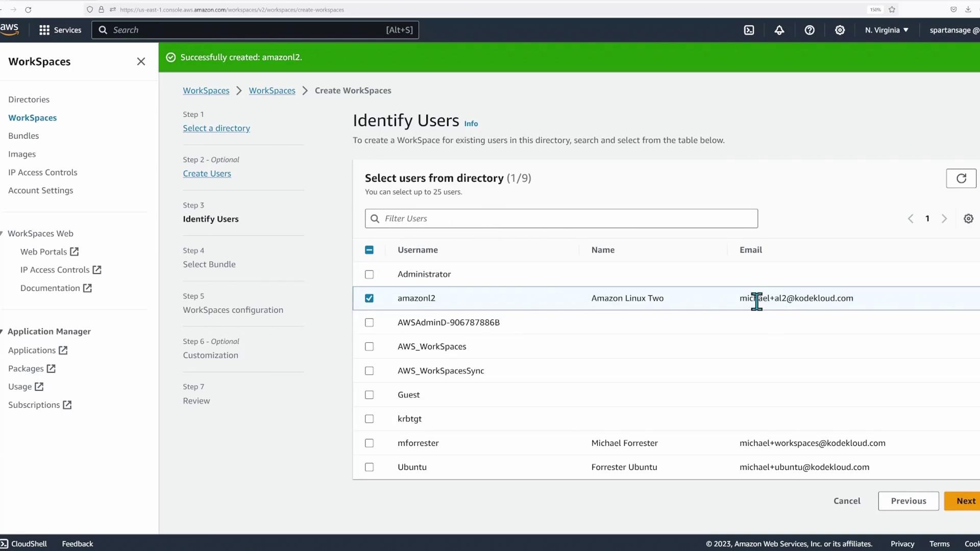The width and height of the screenshot is (980, 551).
Task: Open Bundles in the sidebar
Action: pos(23,136)
